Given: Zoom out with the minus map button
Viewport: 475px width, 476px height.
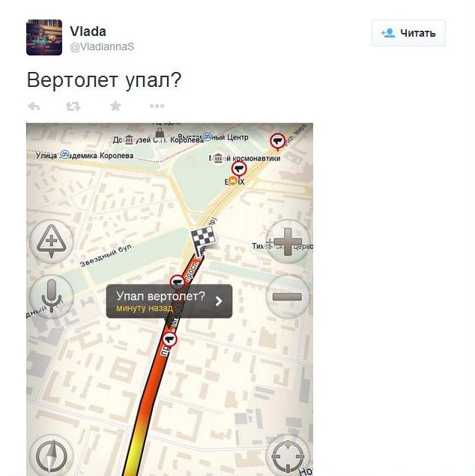Looking at the screenshot, I should [288, 297].
